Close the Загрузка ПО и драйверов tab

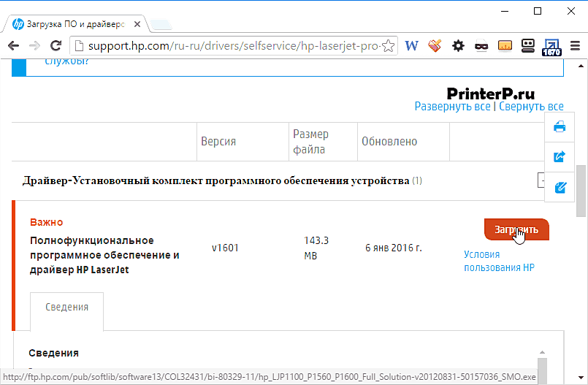tap(137, 24)
